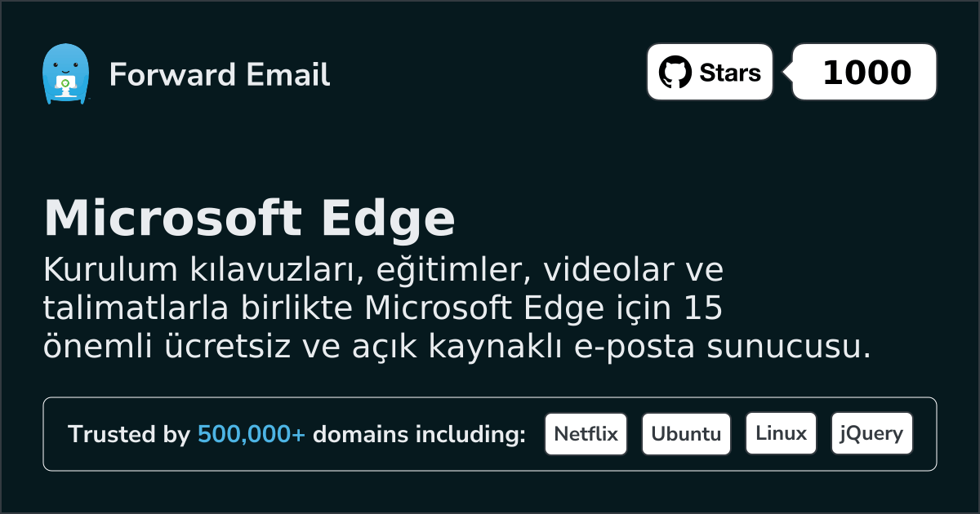Select the Microsoft Edge heading
Image resolution: width=980 pixels, height=514 pixels.
pyautogui.click(x=249, y=219)
